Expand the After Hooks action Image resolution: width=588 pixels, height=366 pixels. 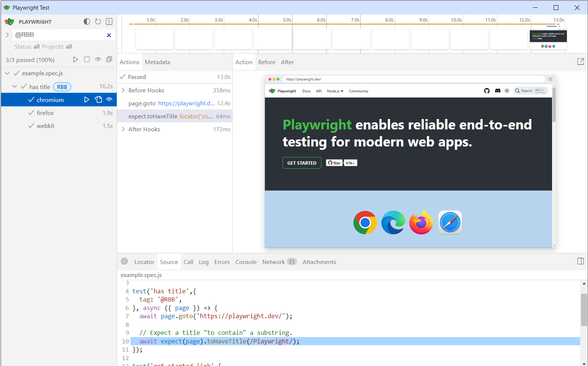(x=123, y=129)
